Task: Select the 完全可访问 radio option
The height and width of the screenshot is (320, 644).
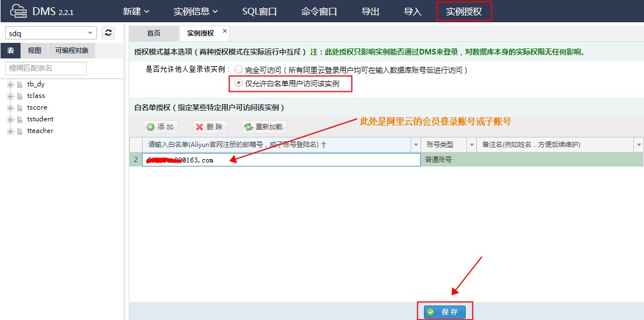Action: [238, 70]
